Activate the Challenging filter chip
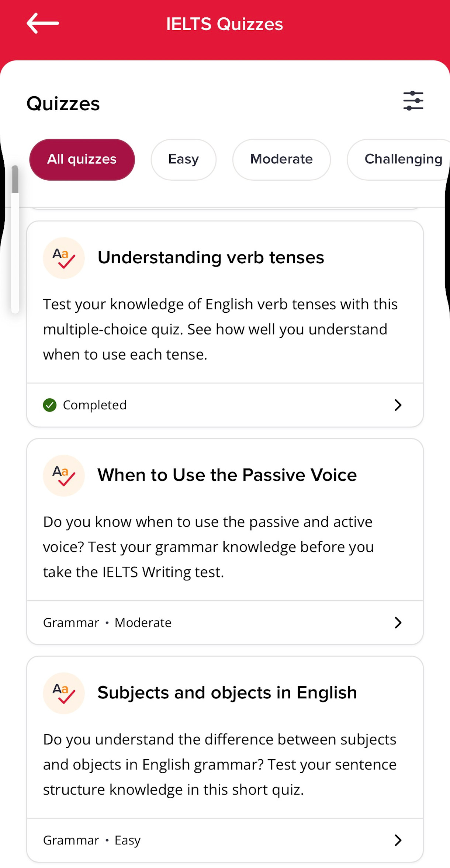Image resolution: width=450 pixels, height=868 pixels. click(404, 159)
